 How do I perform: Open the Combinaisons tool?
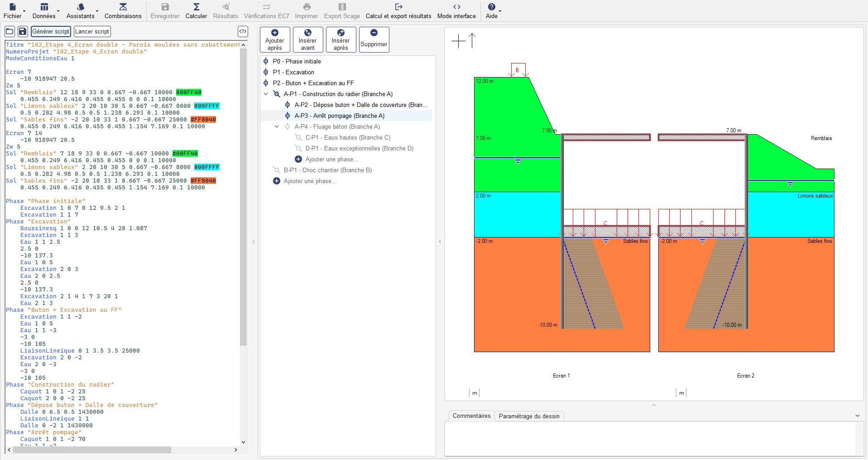coord(123,11)
